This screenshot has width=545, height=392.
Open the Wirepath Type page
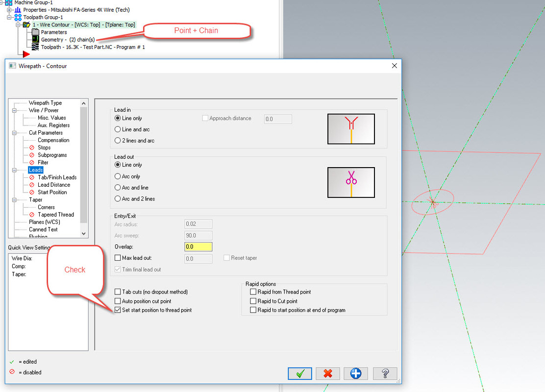(x=45, y=103)
